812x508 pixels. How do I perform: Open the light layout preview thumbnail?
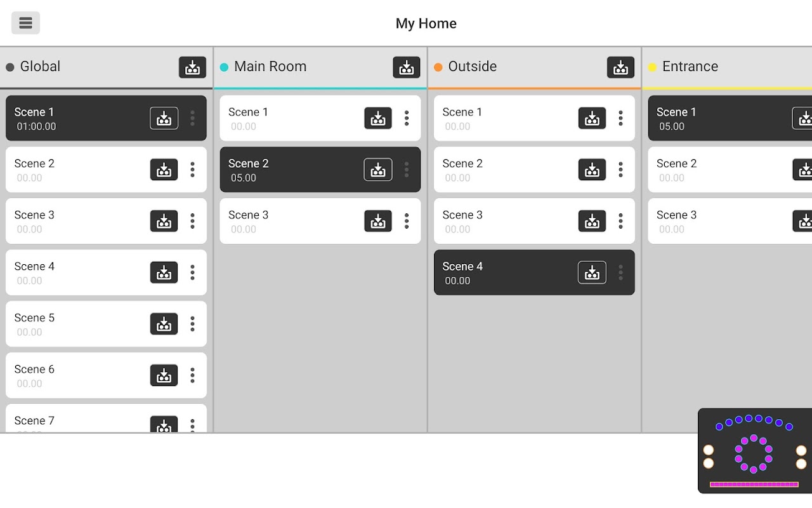755,451
